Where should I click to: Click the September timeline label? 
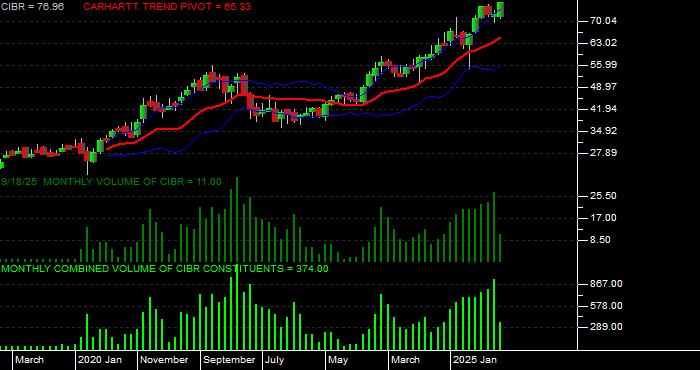(x=229, y=360)
